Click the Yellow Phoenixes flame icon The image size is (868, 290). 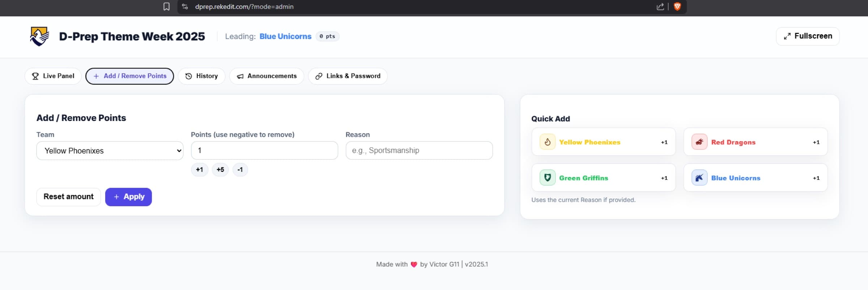click(x=548, y=142)
